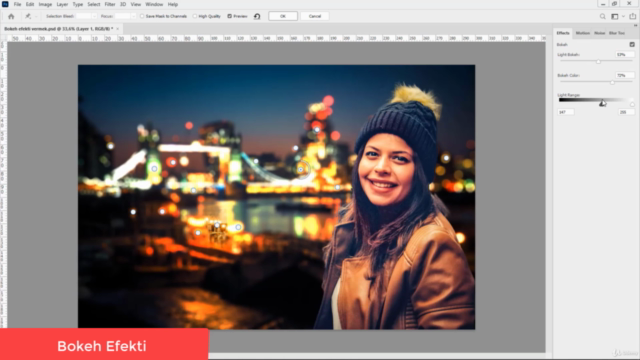
Task: Enable the High Quality checkbox
Action: [195, 16]
